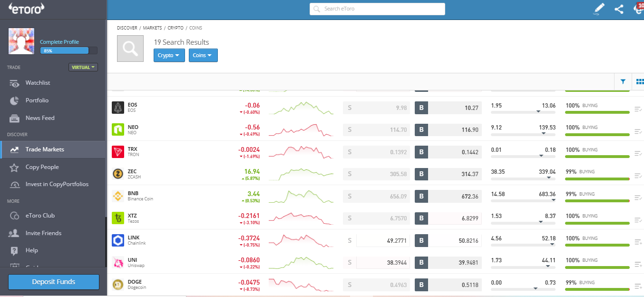Click the Search eToro field
This screenshot has height=297, width=644.
click(377, 9)
